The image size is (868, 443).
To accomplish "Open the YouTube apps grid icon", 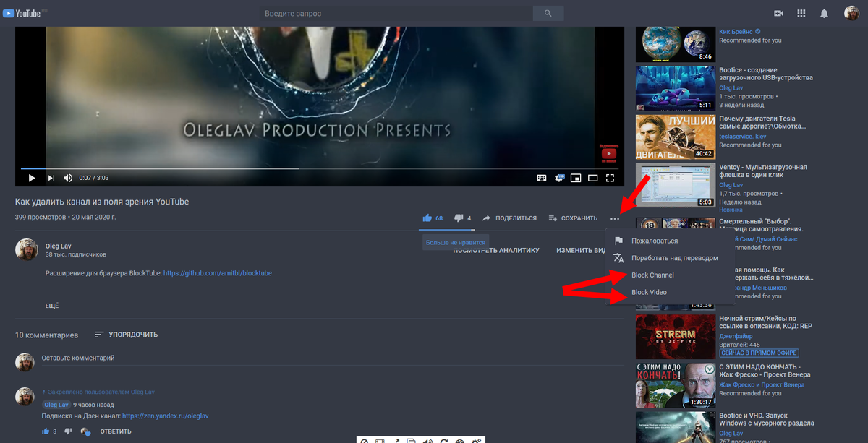I will 801,13.
